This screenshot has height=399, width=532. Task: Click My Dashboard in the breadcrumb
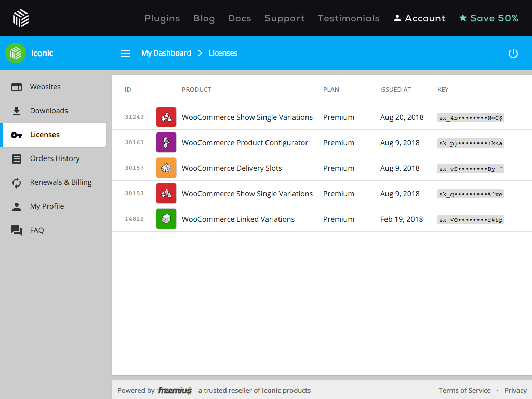tap(166, 53)
